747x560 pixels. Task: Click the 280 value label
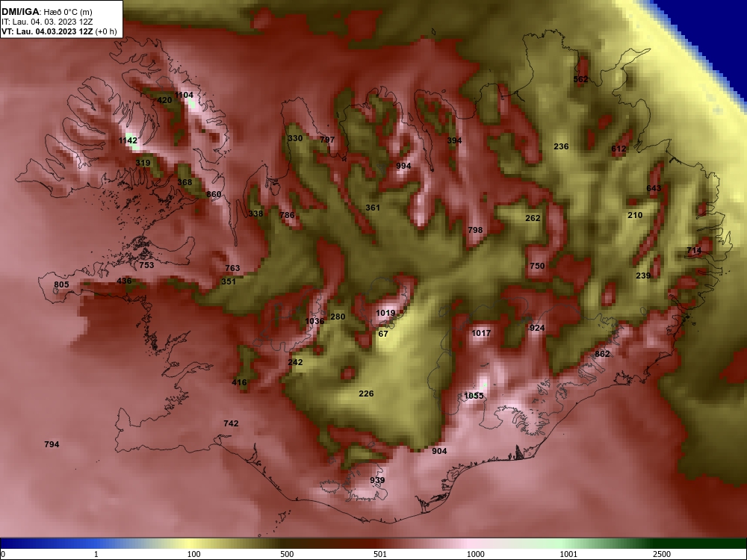coord(338,317)
